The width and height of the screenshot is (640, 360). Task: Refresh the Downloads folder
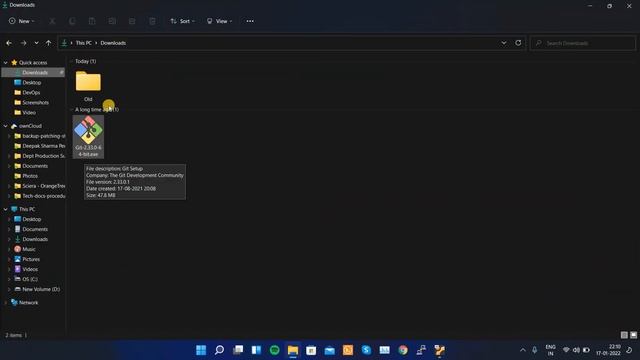[518, 43]
